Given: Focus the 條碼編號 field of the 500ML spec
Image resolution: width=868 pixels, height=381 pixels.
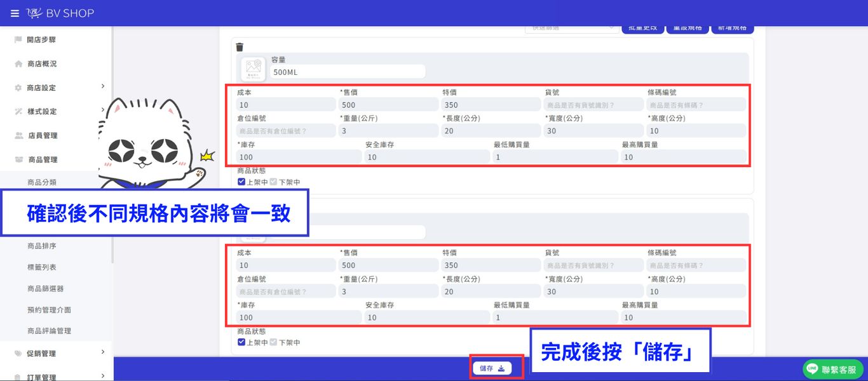Looking at the screenshot, I should click(x=696, y=105).
